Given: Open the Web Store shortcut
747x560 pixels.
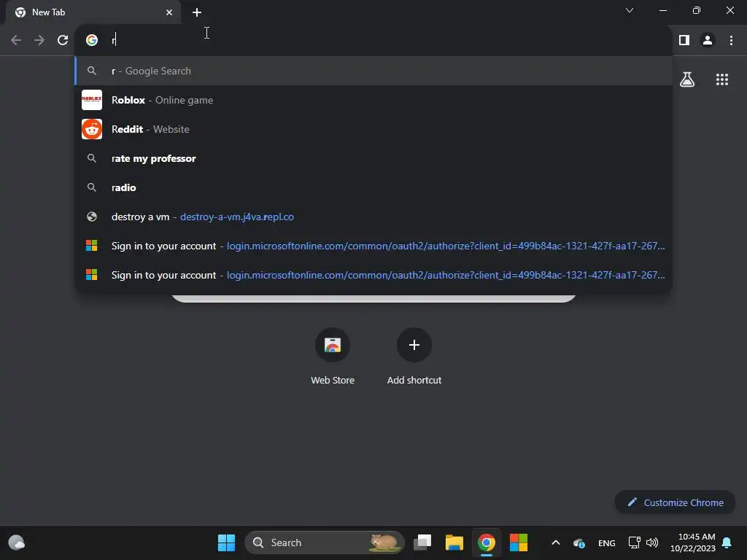Looking at the screenshot, I should [x=333, y=356].
